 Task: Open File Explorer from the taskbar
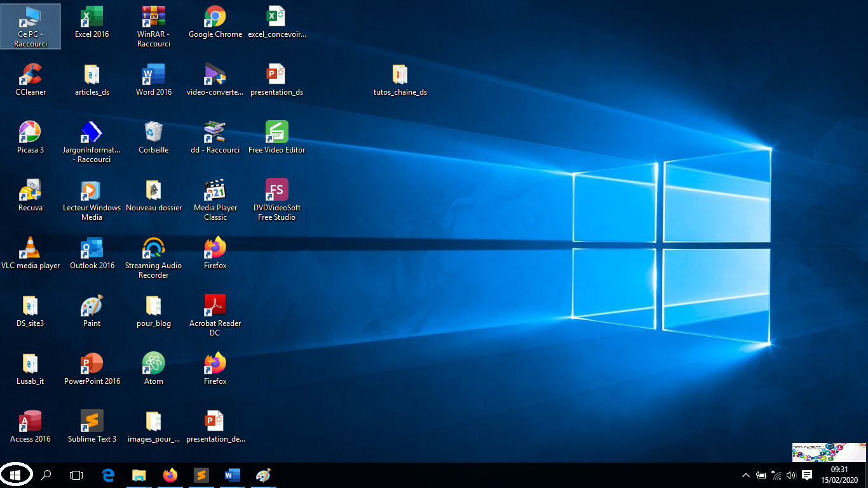pyautogui.click(x=139, y=475)
